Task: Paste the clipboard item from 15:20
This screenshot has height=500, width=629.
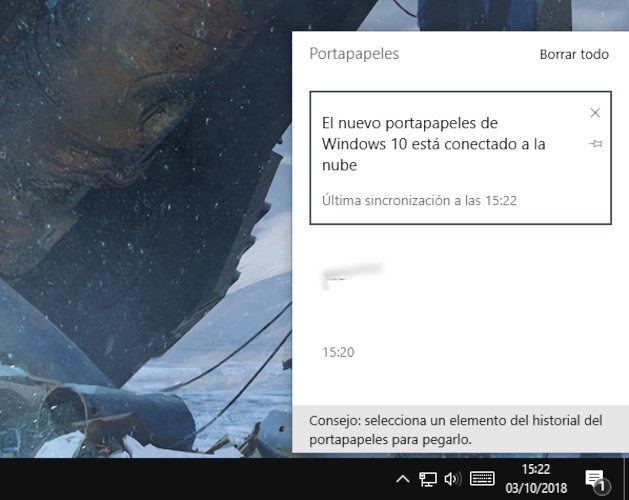Action: point(461,310)
